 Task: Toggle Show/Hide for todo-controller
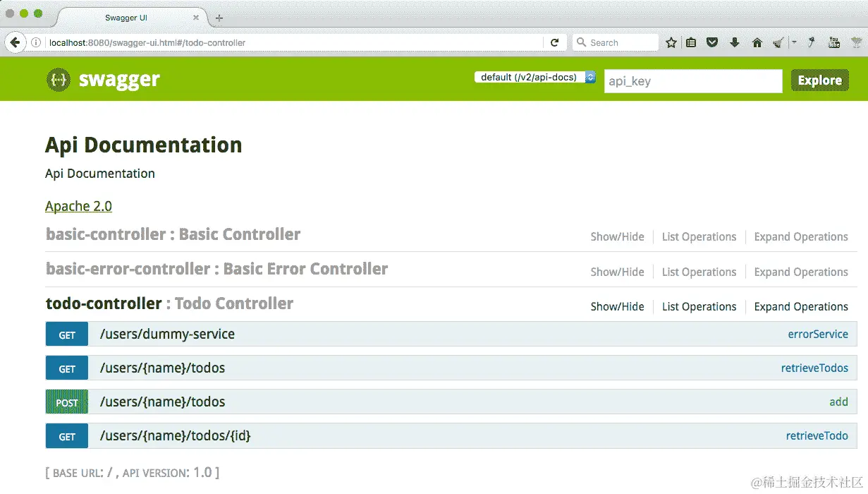(617, 307)
